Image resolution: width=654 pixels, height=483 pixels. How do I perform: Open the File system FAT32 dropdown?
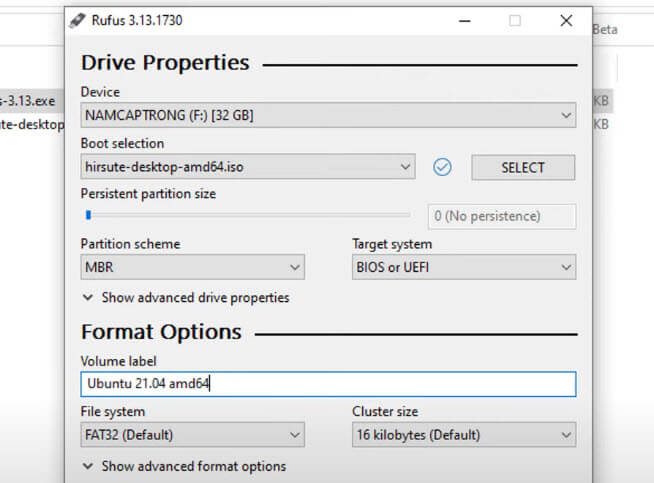193,435
